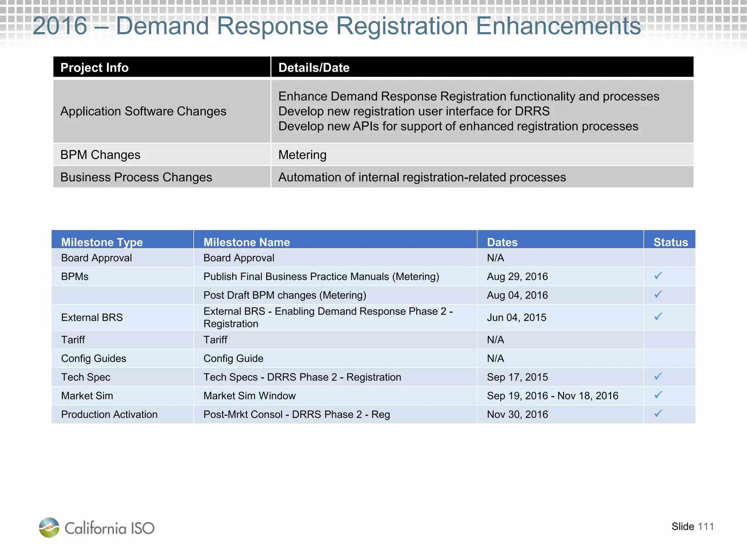Click the checkmark in Production Activation row
Screen dimensions: 747x560
[x=658, y=413]
